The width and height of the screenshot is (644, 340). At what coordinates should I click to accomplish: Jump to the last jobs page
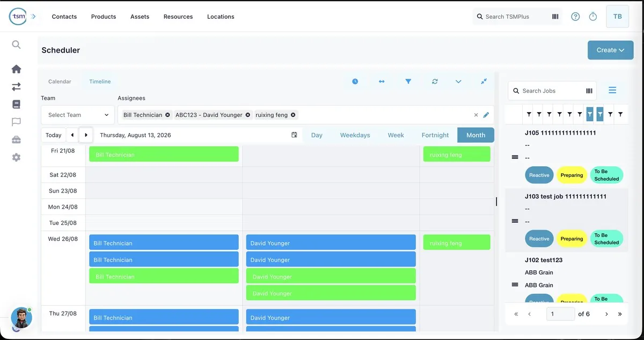(x=620, y=314)
